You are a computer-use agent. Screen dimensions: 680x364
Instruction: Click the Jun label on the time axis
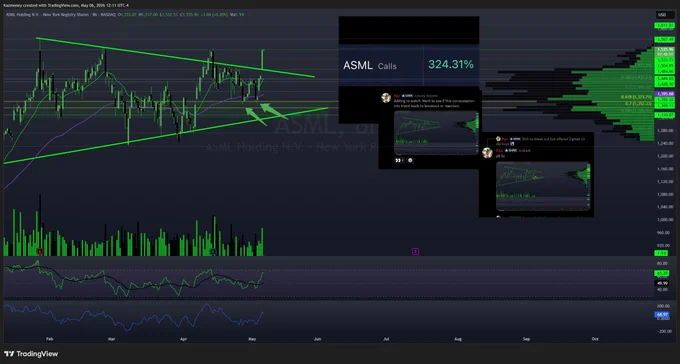[317, 339]
